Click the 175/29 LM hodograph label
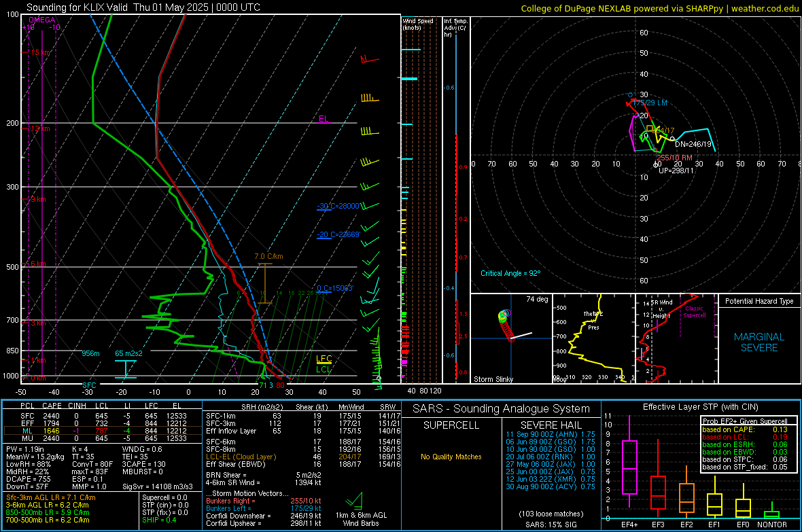Screen dimensions: 802x532 pos(650,103)
